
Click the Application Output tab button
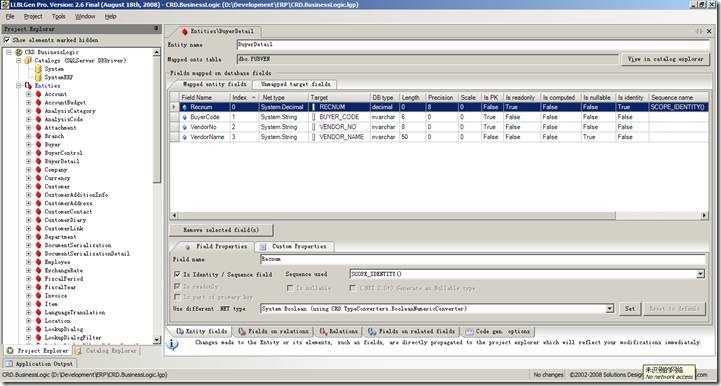(40, 363)
